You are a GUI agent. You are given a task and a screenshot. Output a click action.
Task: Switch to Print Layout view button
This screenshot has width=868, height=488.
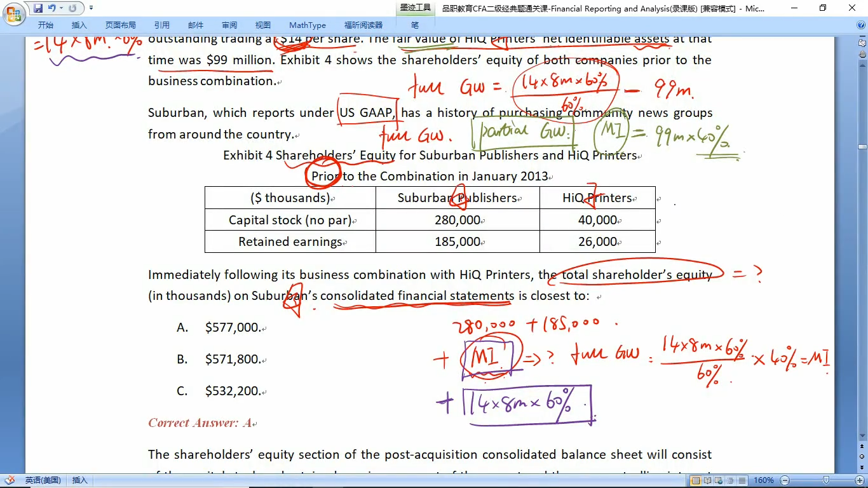click(x=696, y=480)
